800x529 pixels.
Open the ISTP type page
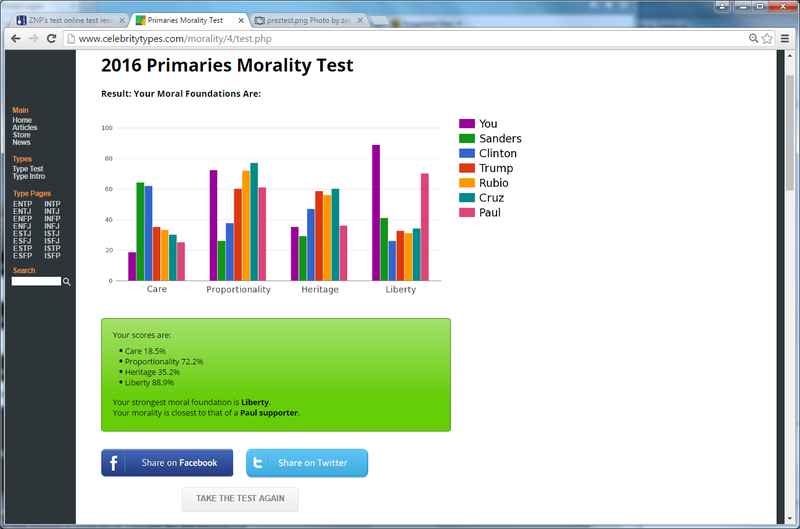[x=52, y=248]
